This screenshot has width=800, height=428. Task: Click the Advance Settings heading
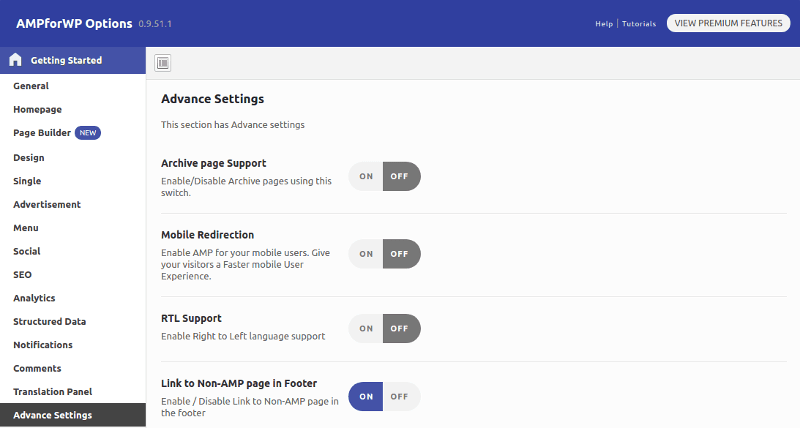pos(213,99)
